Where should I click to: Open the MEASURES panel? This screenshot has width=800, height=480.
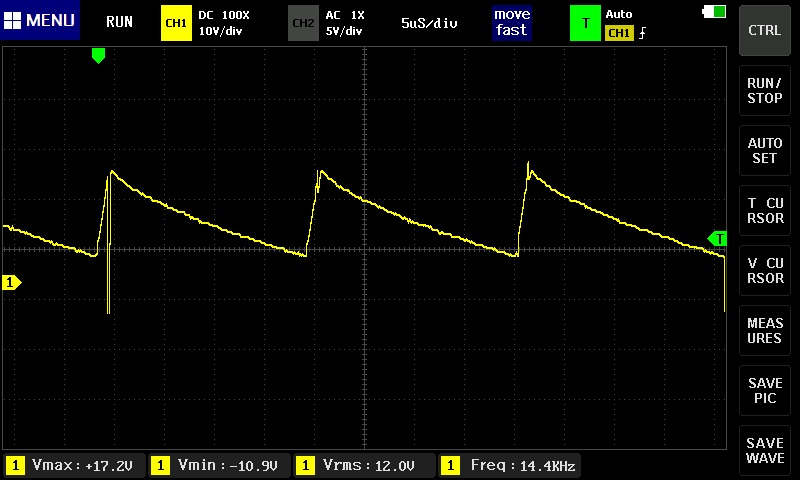[765, 331]
